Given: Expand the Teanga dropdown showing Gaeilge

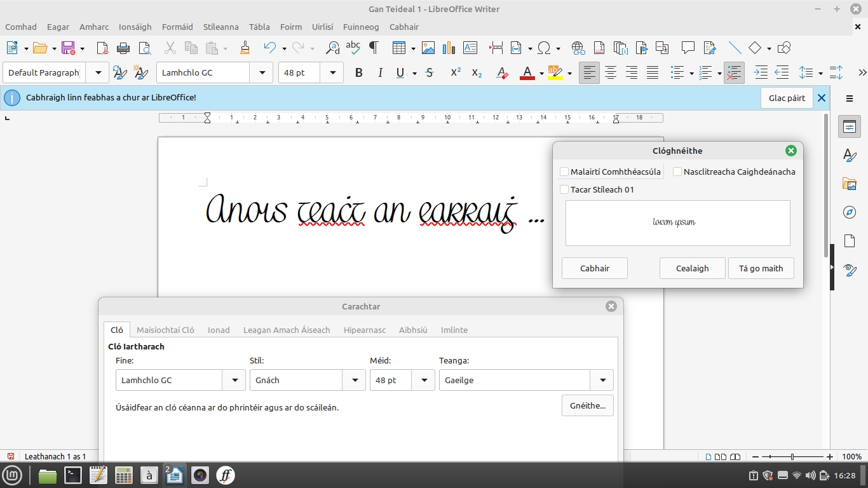Looking at the screenshot, I should 602,380.
